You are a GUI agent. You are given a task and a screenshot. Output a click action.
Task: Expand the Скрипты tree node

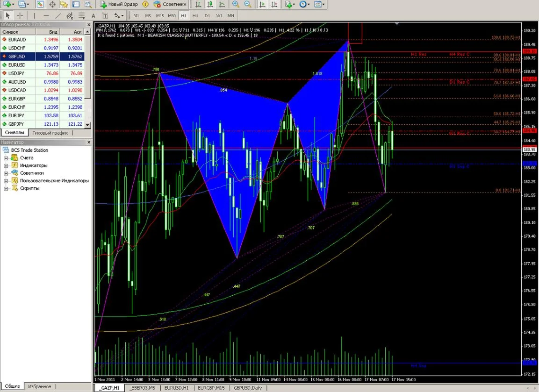click(x=6, y=188)
